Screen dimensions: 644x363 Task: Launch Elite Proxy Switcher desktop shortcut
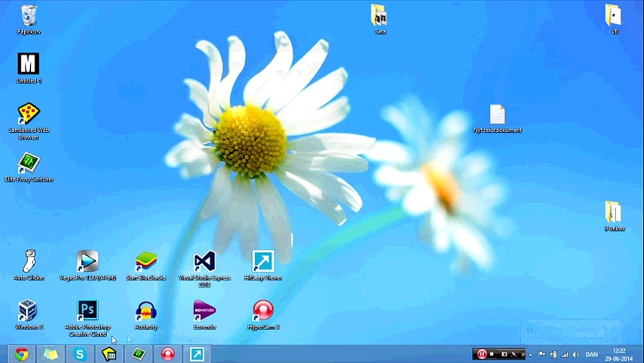tap(29, 167)
